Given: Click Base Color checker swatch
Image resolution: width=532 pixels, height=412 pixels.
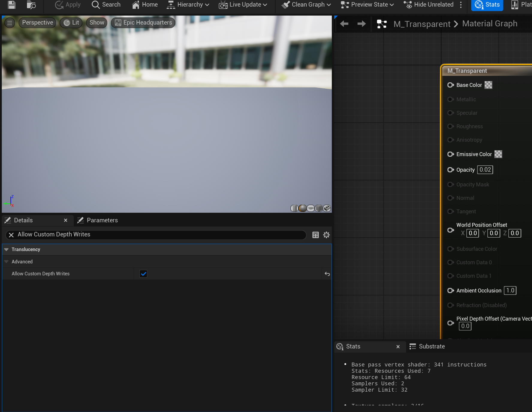Looking at the screenshot, I should click(489, 85).
